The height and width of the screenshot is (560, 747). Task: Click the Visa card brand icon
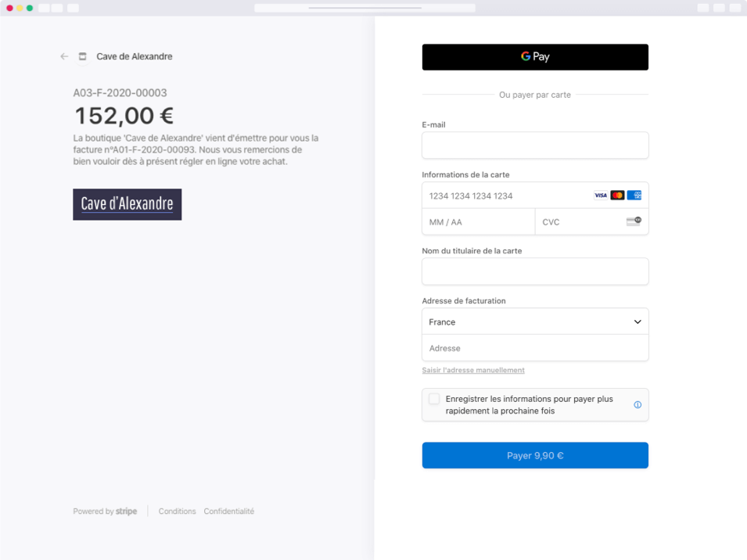click(601, 195)
